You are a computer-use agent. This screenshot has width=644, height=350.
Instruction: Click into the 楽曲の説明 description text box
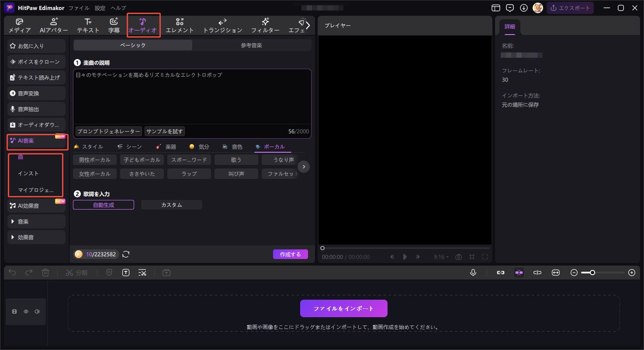[x=192, y=96]
